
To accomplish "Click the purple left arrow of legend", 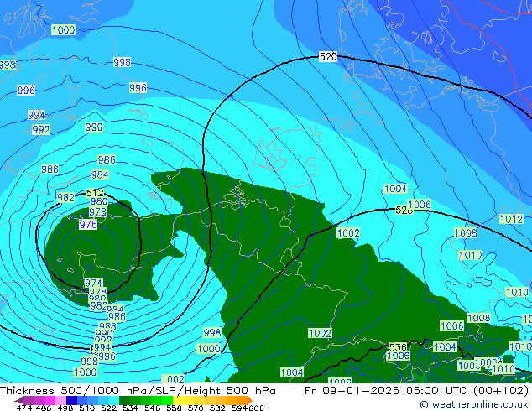I will pyautogui.click(x=19, y=400).
